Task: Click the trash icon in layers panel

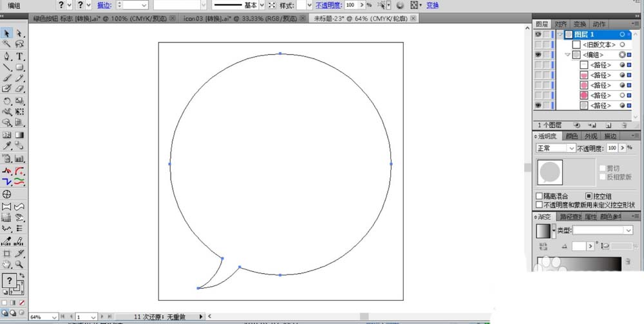Action: point(624,125)
